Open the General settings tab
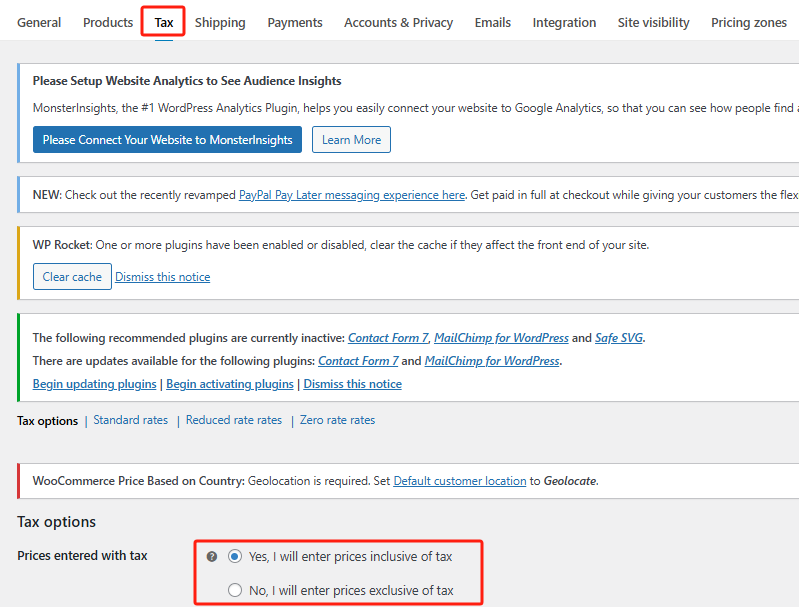799x607 pixels. point(39,22)
